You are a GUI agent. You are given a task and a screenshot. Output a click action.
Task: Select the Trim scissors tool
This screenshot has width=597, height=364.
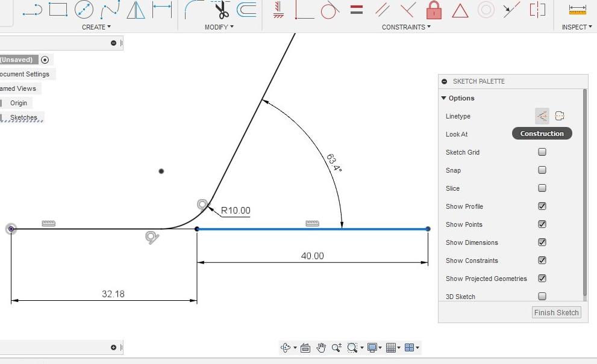click(221, 10)
